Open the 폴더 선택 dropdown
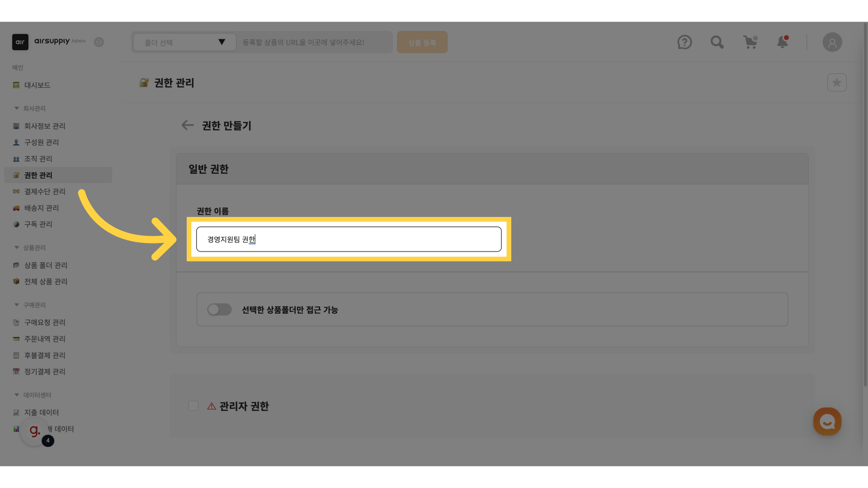Viewport: 868px width, 488px height. tap(184, 42)
